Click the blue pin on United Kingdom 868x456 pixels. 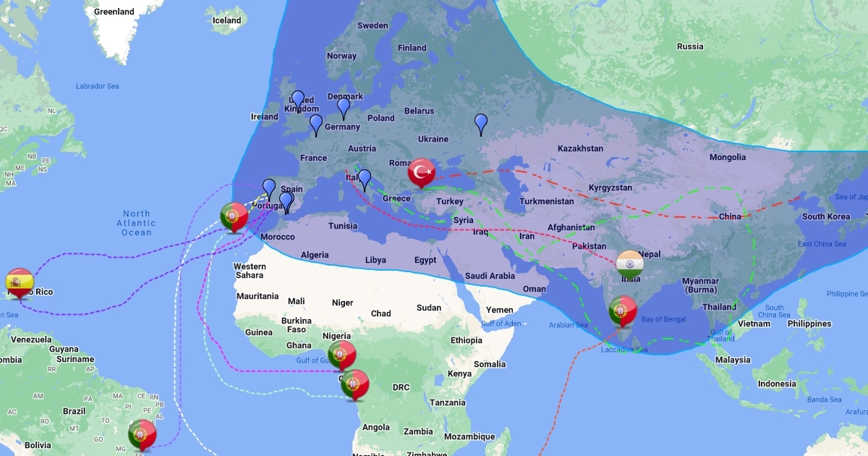pyautogui.click(x=298, y=101)
